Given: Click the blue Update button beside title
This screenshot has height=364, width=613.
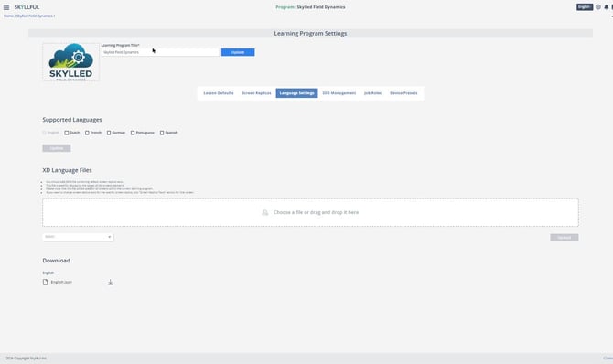Looking at the screenshot, I should 238,52.
